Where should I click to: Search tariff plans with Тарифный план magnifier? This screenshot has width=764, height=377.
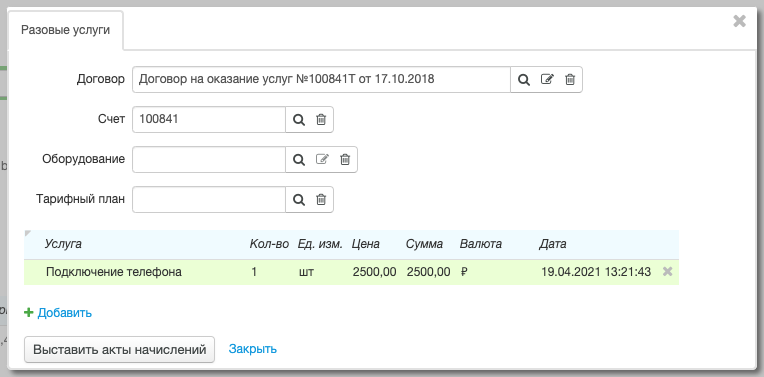click(x=299, y=199)
